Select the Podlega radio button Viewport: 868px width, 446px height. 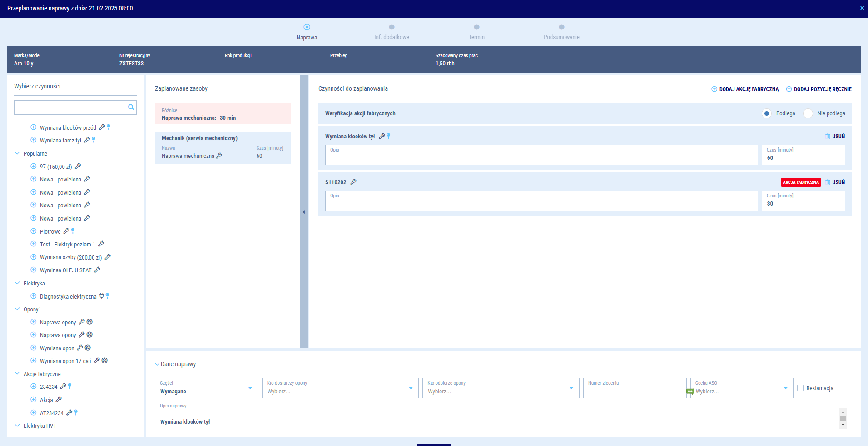tap(767, 113)
